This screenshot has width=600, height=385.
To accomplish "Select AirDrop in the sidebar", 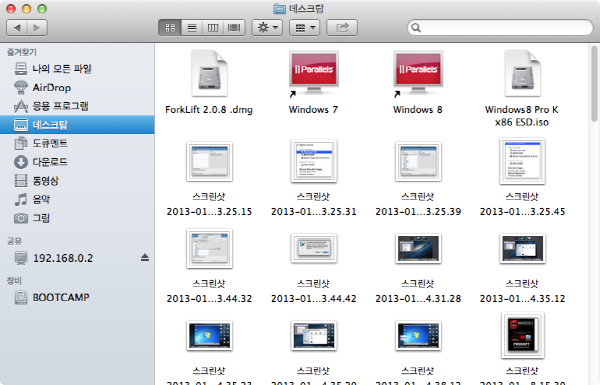I will 77,88.
